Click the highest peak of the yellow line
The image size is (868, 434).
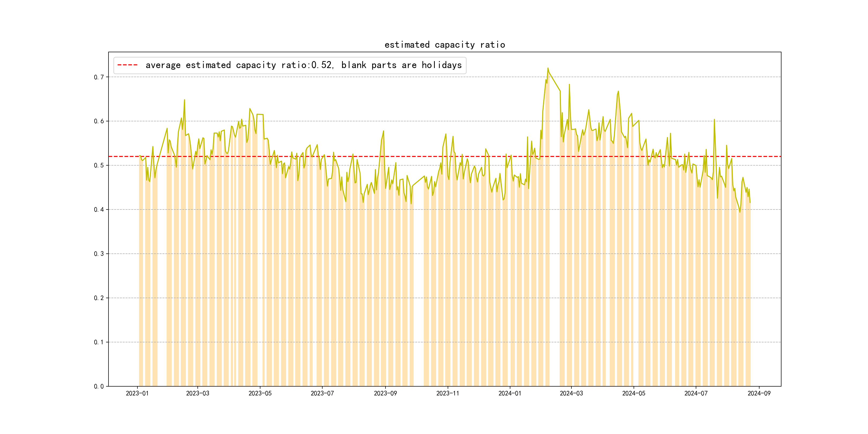[x=548, y=68]
